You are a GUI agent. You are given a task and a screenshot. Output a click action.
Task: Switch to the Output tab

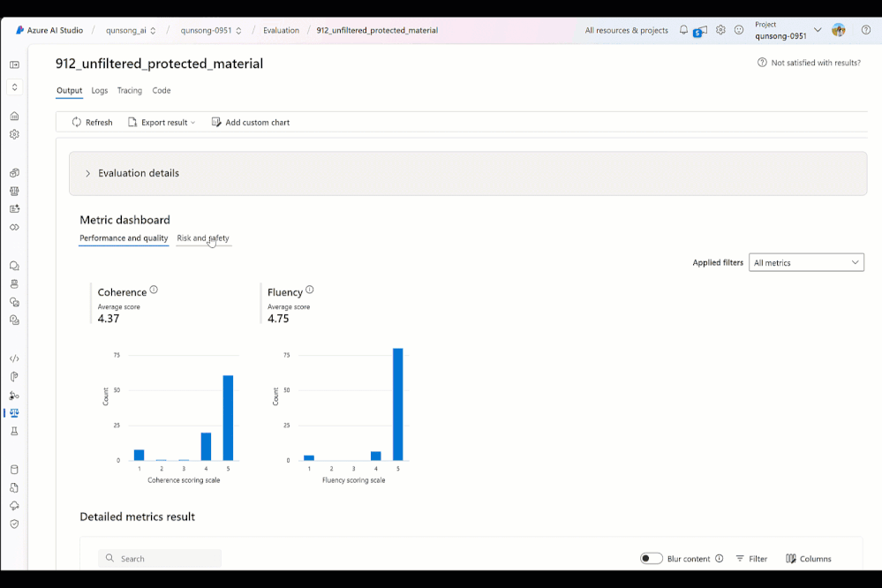[69, 91]
